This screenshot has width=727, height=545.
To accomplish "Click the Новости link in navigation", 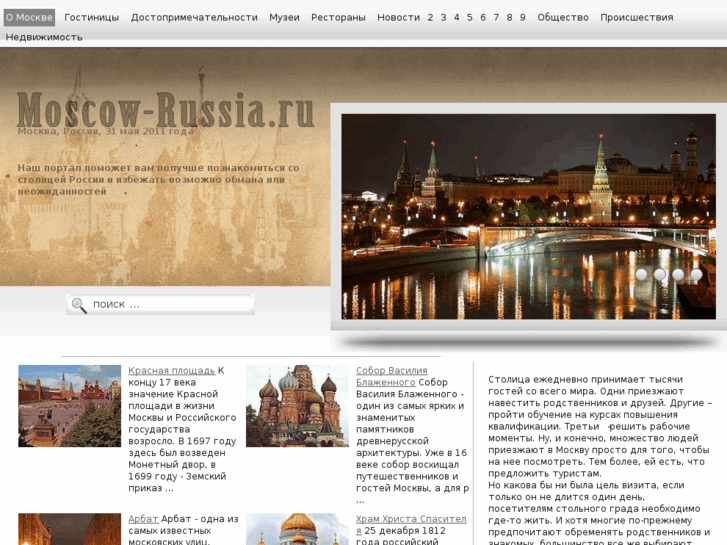I will click(398, 17).
